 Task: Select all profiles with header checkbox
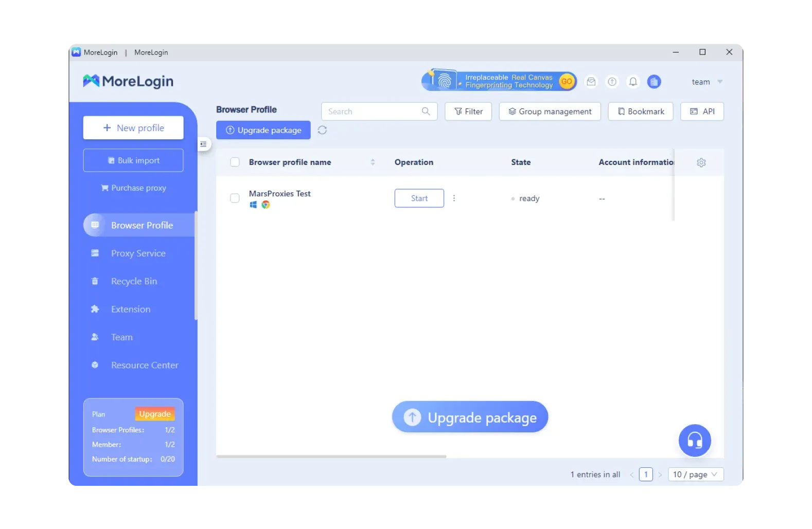[235, 162]
